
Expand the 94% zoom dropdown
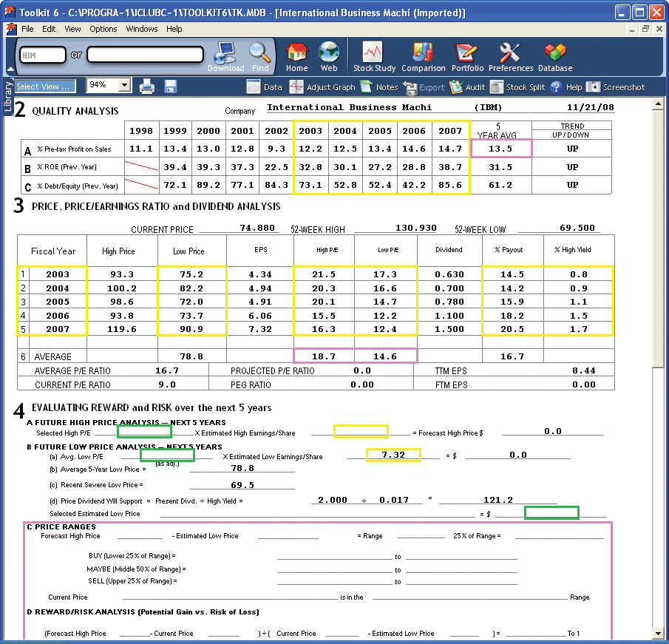click(124, 86)
